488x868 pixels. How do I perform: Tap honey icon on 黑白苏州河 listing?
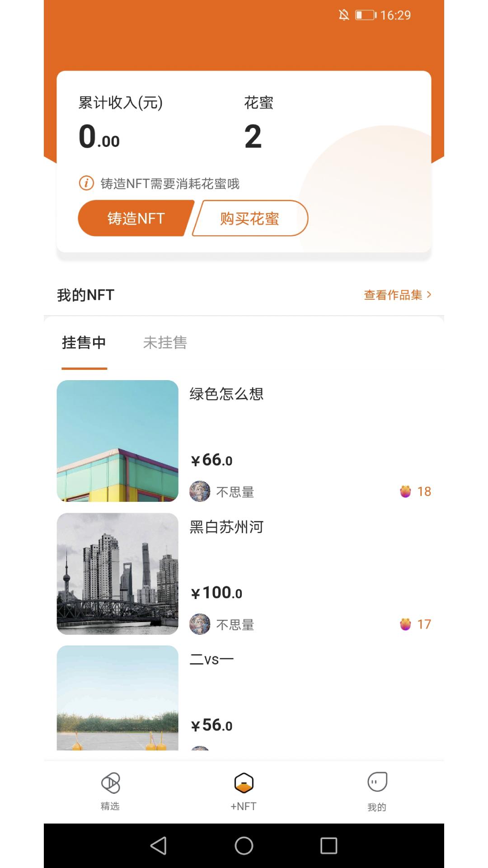click(x=405, y=624)
